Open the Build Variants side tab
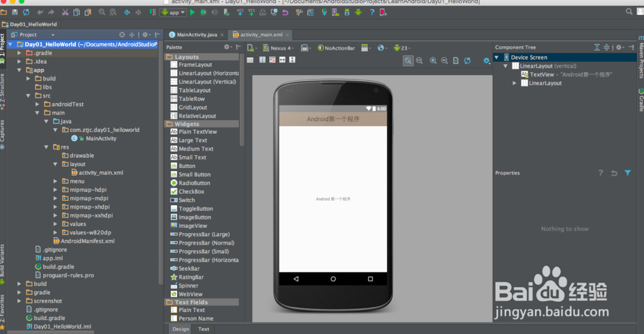Viewport: 644px width, 334px height. point(3,264)
